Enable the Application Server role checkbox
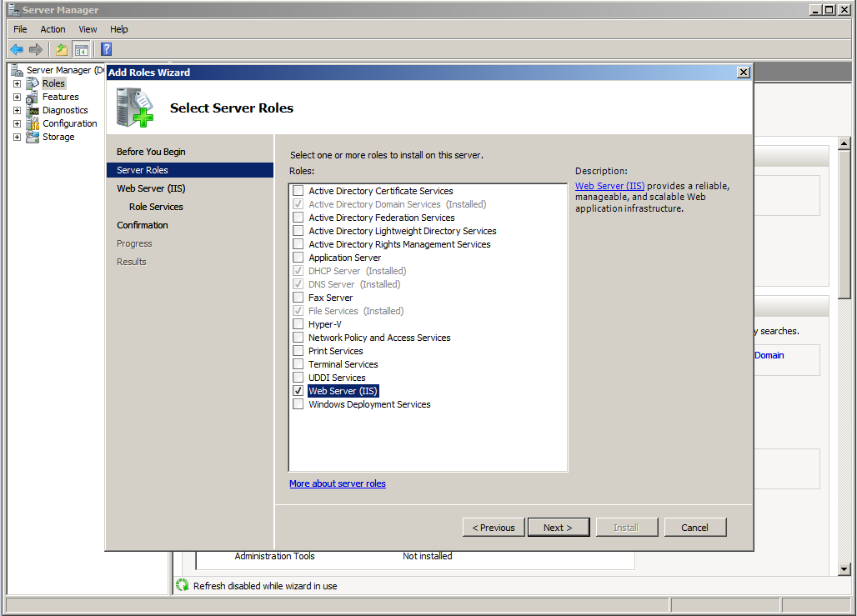857x616 pixels. 298,258
